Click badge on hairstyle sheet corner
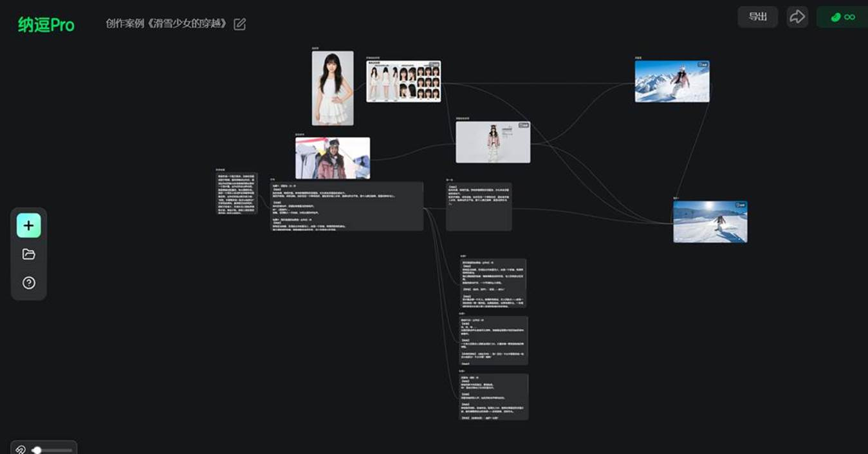Viewport: 868px width, 454px height. point(434,65)
